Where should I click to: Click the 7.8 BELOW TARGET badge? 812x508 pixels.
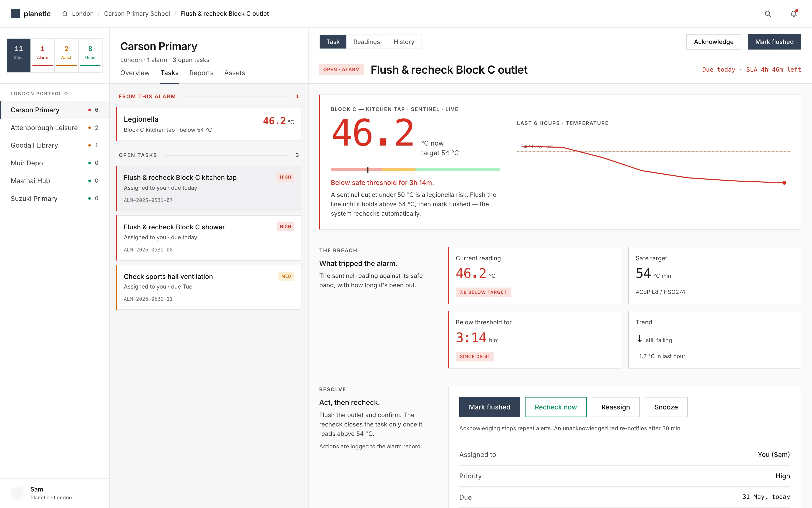tap(483, 292)
